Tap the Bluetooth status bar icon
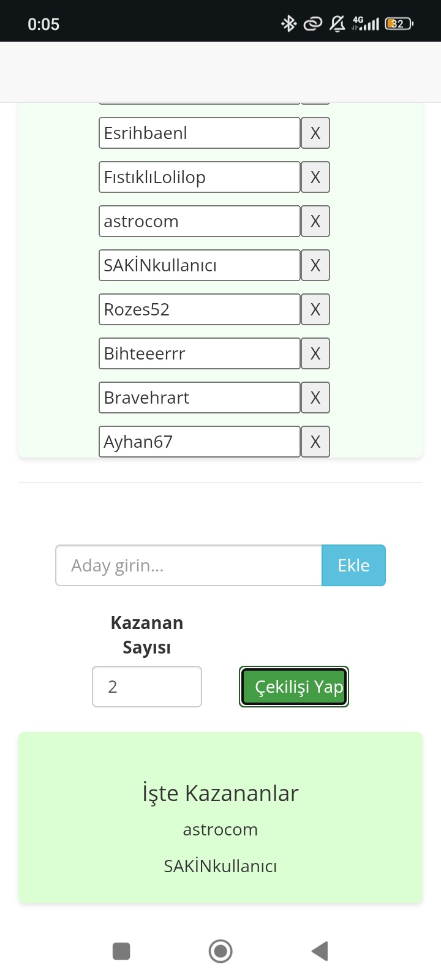This screenshot has height=980, width=441. [288, 24]
